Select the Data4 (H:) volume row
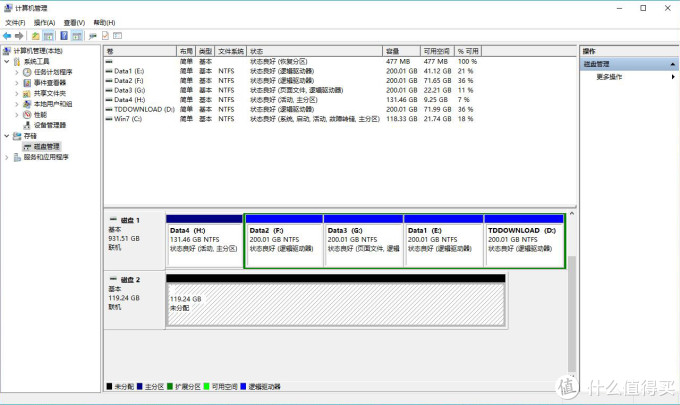Viewport: 680px width, 405px height. pos(291,100)
